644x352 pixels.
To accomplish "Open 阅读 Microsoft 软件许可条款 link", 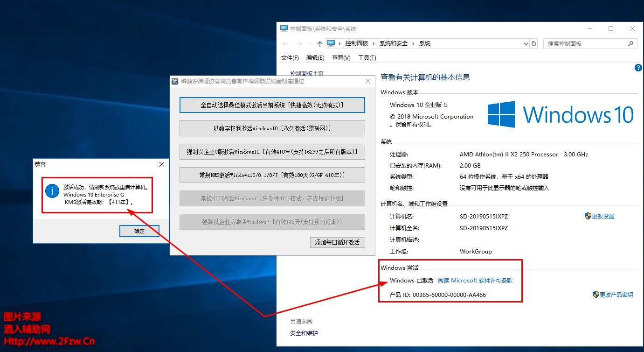I will click(475, 281).
